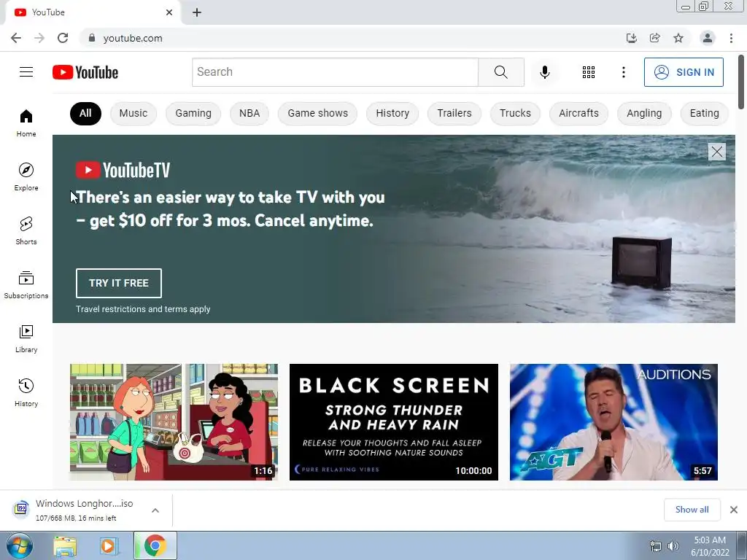This screenshot has width=747, height=560.
Task: Select the History filter chip
Action: pos(392,113)
